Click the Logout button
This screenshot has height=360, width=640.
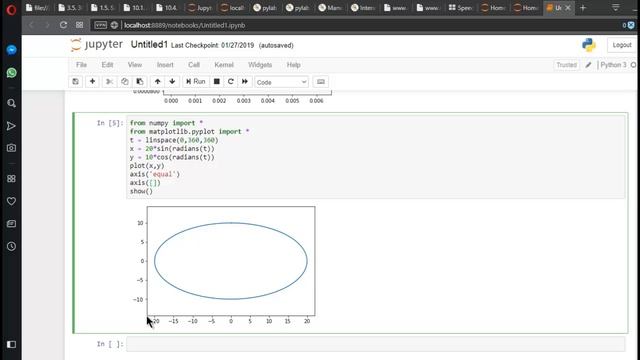622,45
